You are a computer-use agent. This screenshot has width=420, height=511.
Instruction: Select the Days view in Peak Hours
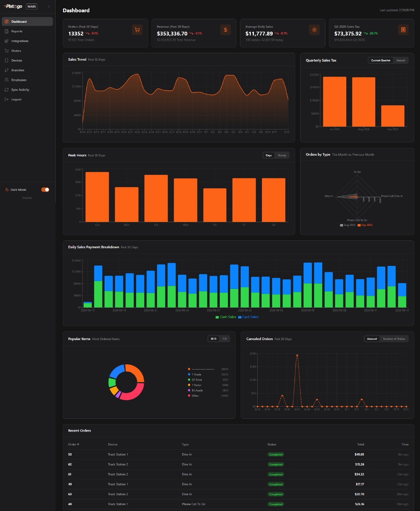tap(269, 155)
